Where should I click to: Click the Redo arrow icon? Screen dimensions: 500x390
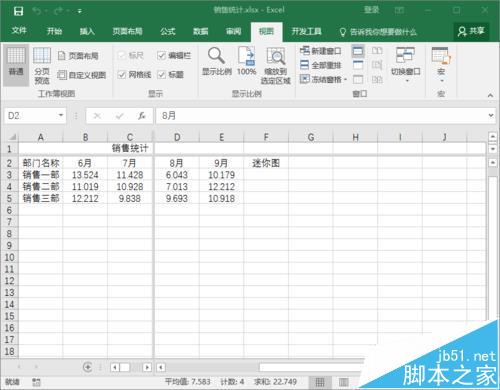coord(59,11)
